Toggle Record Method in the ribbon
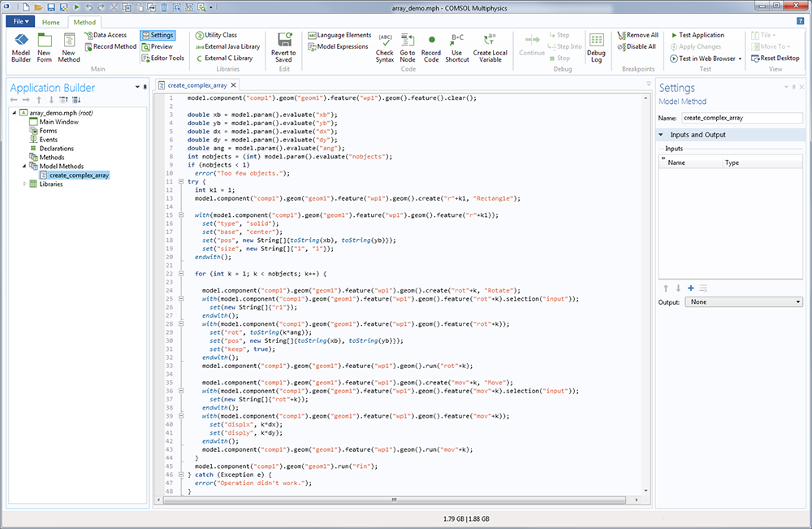This screenshot has width=812, height=529. coord(110,46)
